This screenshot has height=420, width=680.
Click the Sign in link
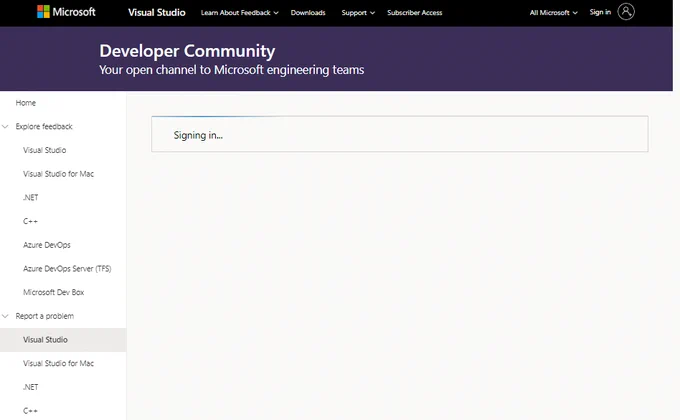(x=600, y=12)
